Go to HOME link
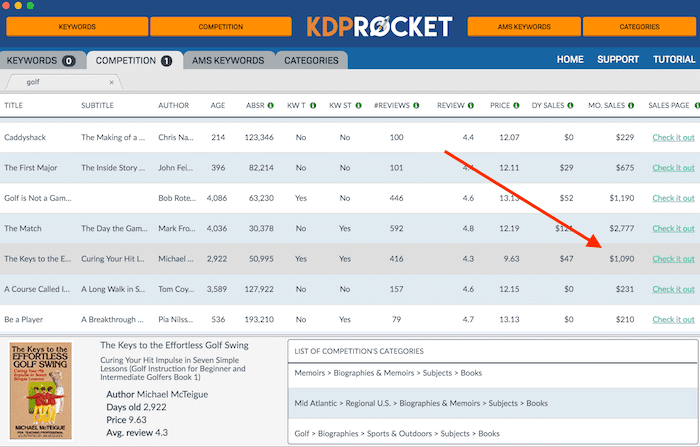Screen dimensions: 700x447 (x=570, y=59)
